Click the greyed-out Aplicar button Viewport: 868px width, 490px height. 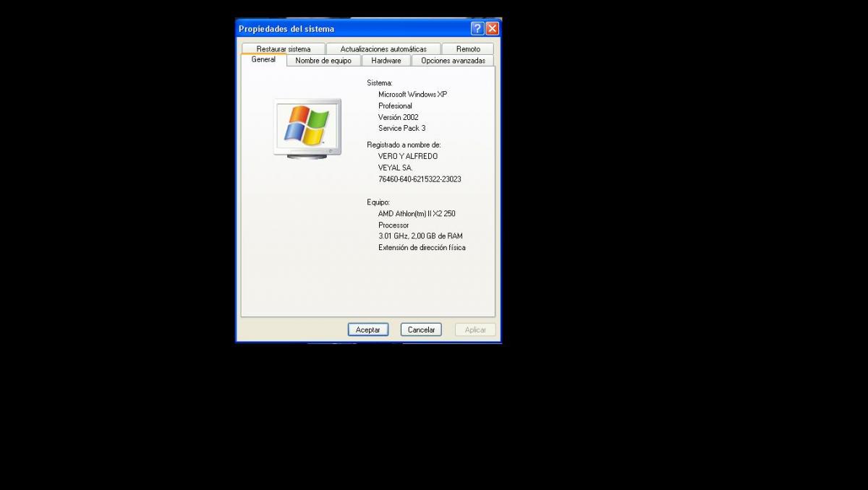point(475,330)
